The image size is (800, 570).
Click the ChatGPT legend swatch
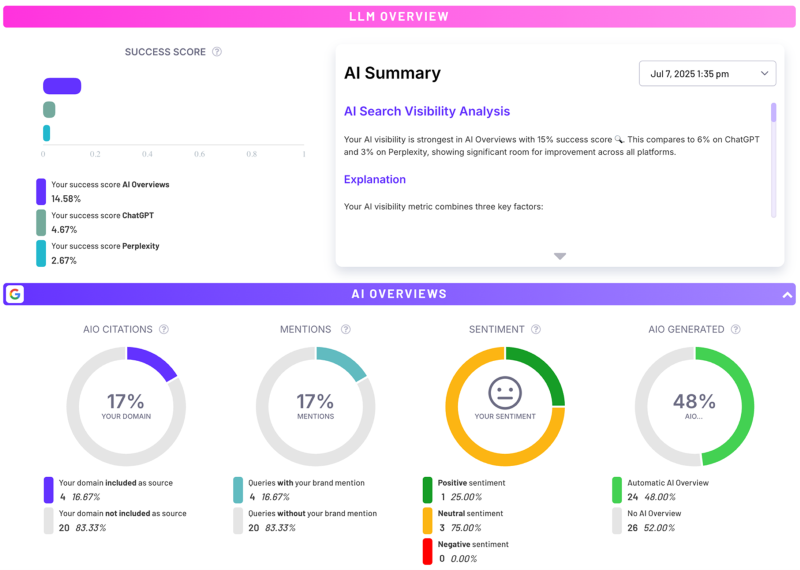[41, 222]
